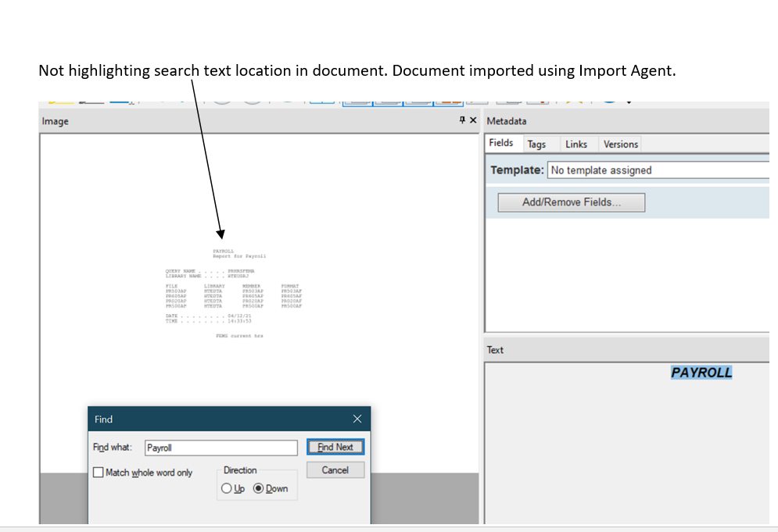The width and height of the screenshot is (778, 532).
Task: Click highlighted PAYROLL in the Text pane
Action: [x=701, y=373]
